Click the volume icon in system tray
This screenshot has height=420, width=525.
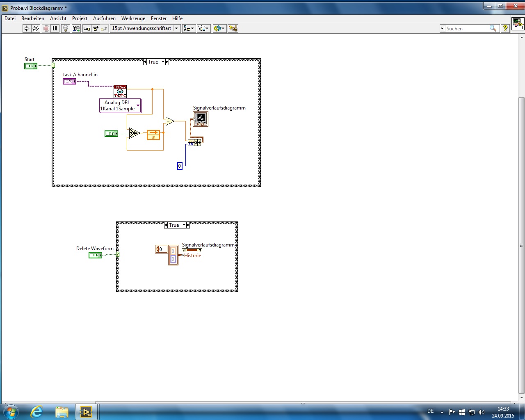pos(481,412)
